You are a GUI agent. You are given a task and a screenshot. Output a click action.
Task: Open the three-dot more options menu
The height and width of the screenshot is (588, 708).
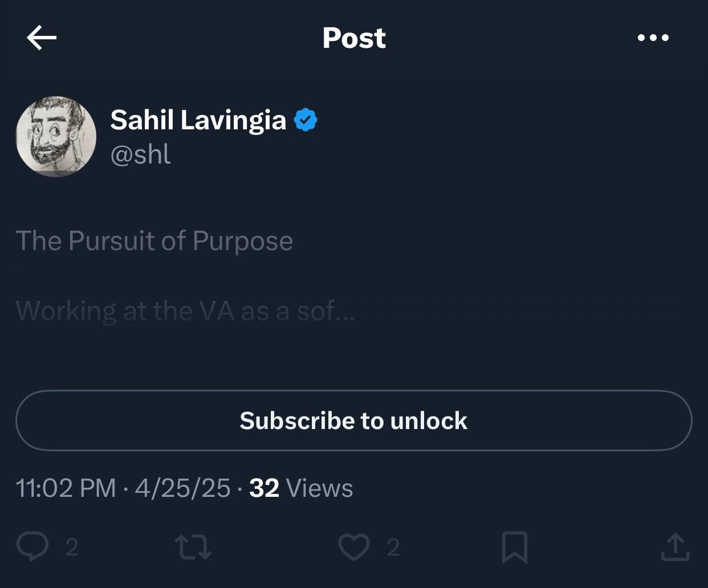tap(653, 38)
